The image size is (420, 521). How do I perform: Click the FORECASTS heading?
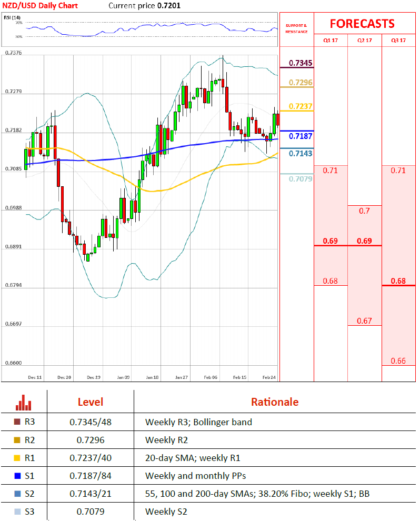pyautogui.click(x=362, y=24)
